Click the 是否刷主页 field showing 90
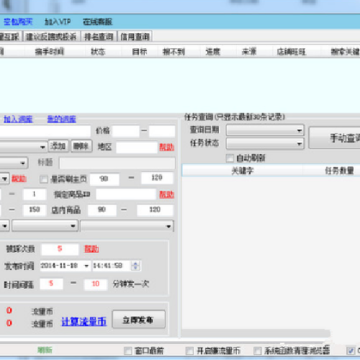Image resolution: width=360 pixels, height=360 pixels. (104, 179)
